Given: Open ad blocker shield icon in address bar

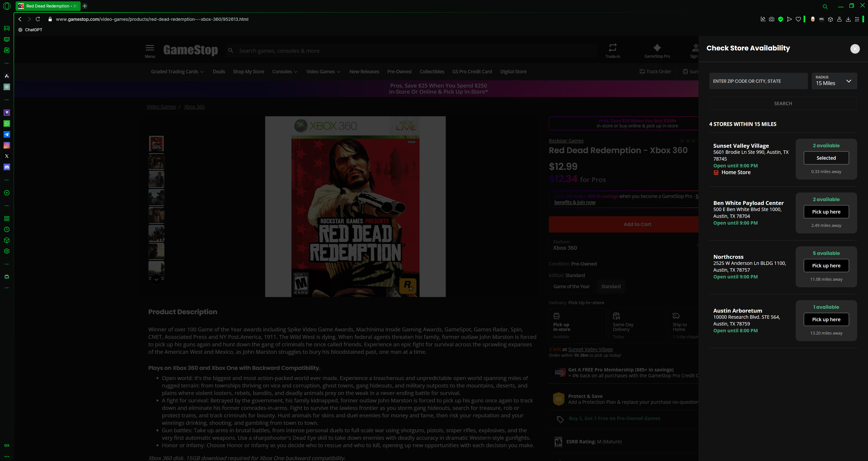Looking at the screenshot, I should pos(780,19).
